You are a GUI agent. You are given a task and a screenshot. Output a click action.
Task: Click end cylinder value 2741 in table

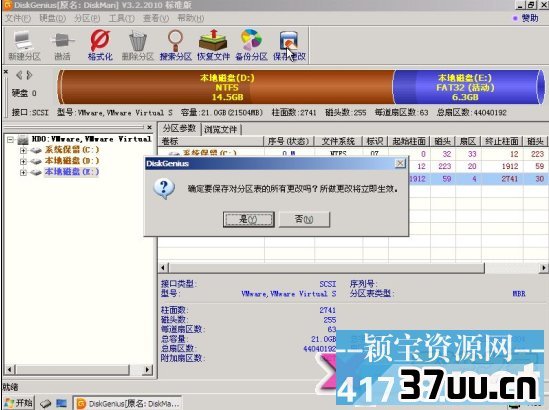click(x=509, y=179)
